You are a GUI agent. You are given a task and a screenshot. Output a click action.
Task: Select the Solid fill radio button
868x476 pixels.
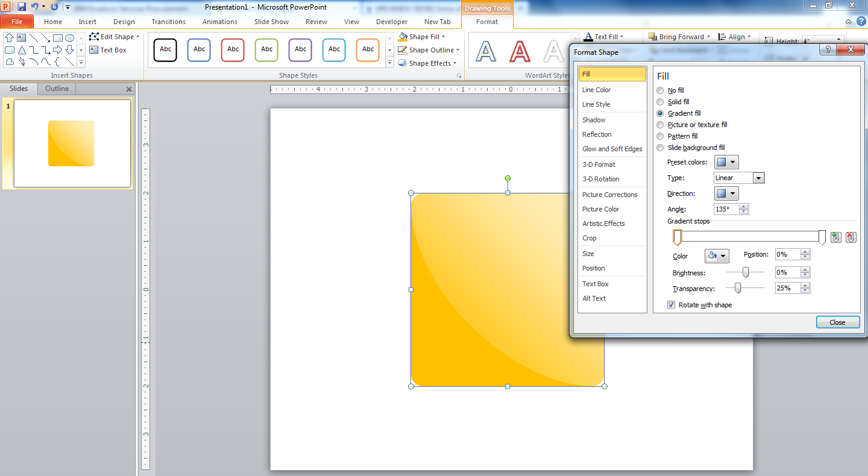point(660,102)
